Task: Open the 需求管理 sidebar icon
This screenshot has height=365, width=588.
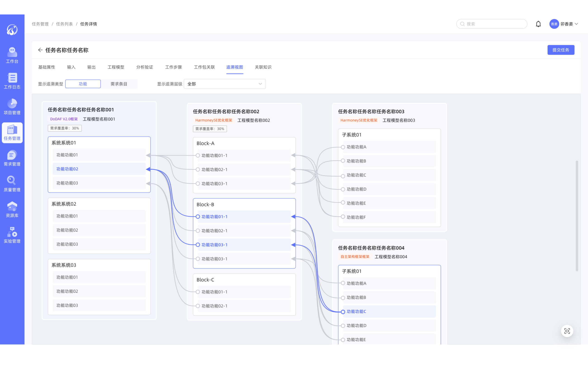Action: coord(12,158)
